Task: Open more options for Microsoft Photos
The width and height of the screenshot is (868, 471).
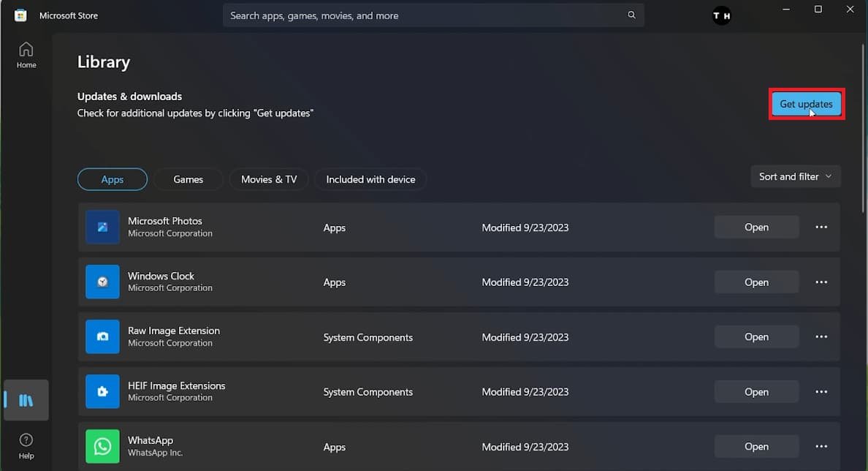Action: click(821, 227)
